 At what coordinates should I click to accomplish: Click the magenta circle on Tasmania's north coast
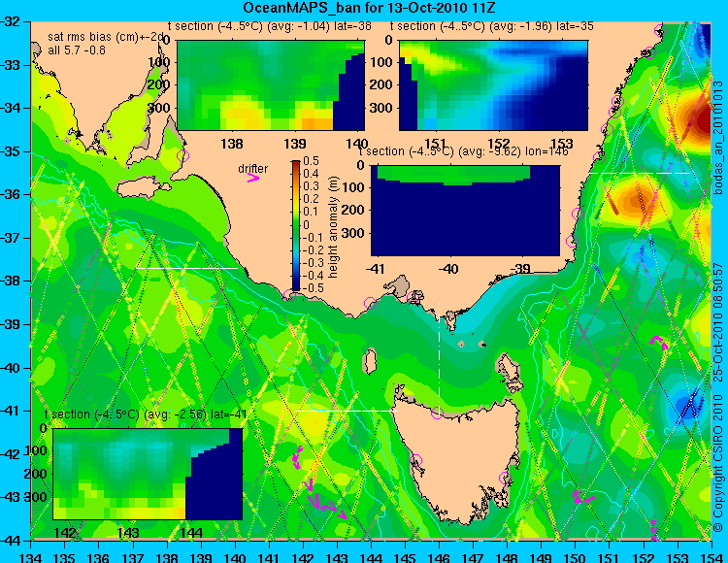(x=437, y=413)
